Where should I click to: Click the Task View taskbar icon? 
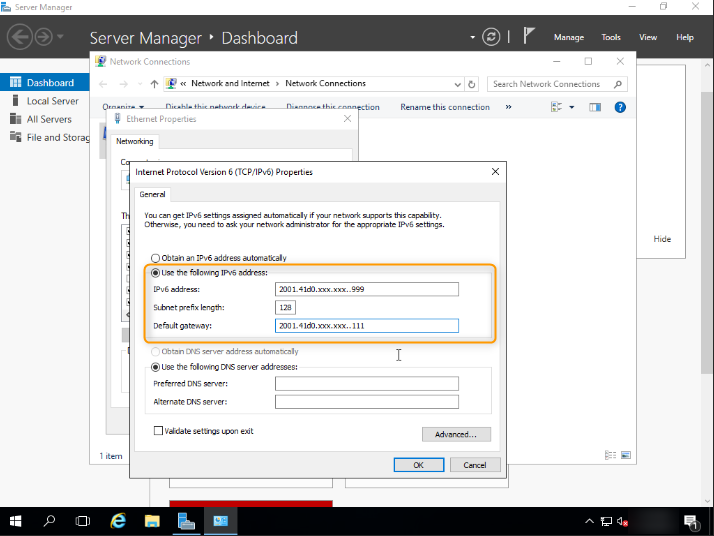click(x=83, y=521)
